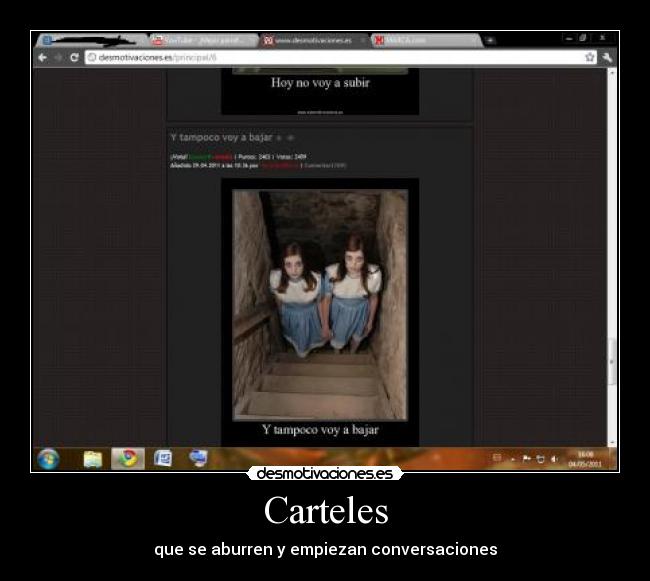This screenshot has width=650, height=581.
Task: Show hidden tray icons arrow
Action: (x=513, y=459)
